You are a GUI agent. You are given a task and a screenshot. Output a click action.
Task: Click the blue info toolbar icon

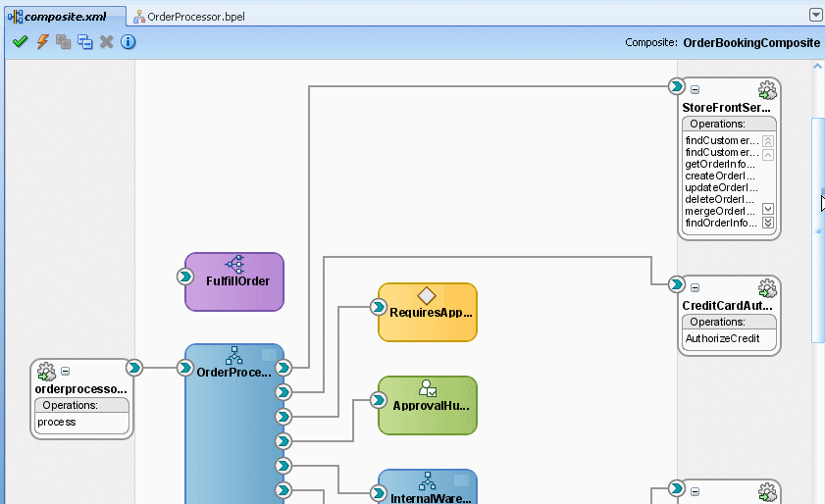[x=128, y=41]
